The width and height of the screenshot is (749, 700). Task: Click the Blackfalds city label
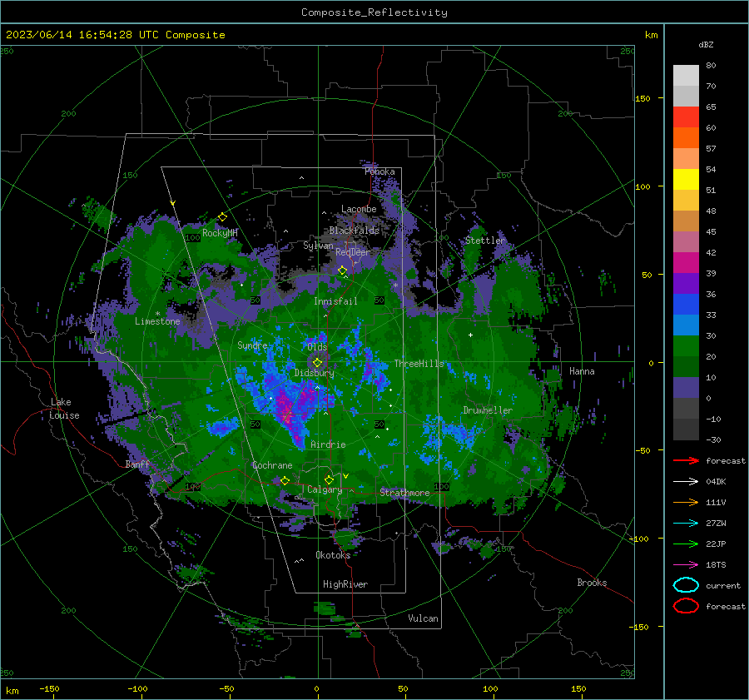click(x=354, y=231)
